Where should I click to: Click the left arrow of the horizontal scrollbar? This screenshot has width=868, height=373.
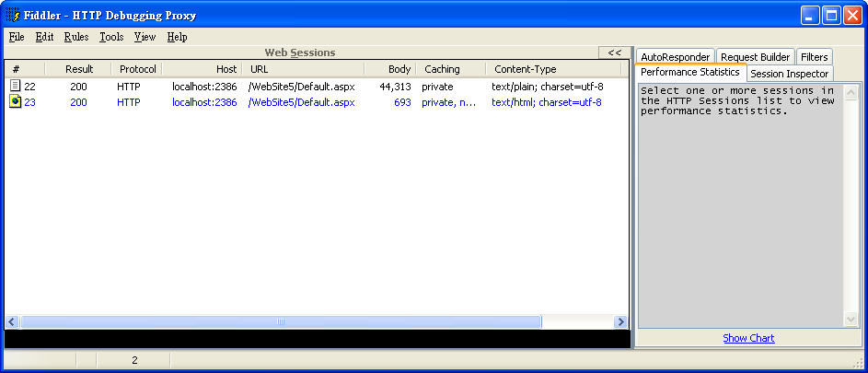pyautogui.click(x=12, y=322)
